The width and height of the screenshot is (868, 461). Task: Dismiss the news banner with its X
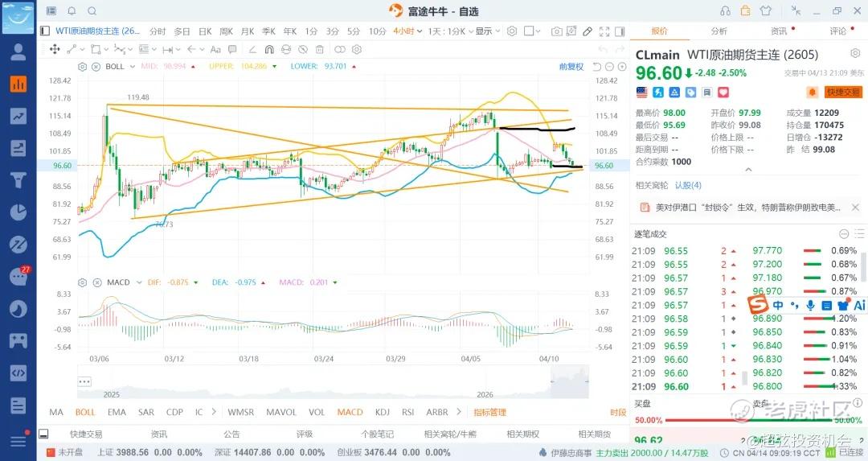(x=855, y=208)
